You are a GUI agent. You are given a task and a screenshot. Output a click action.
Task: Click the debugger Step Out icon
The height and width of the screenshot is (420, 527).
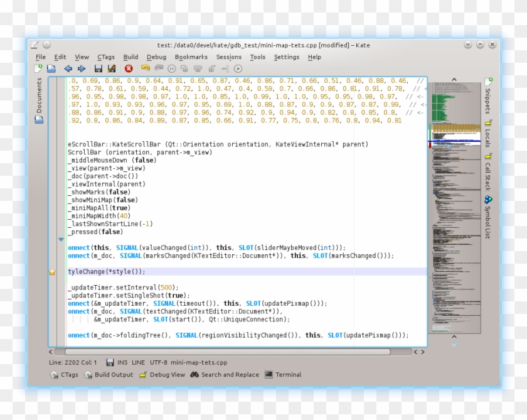pos(211,68)
